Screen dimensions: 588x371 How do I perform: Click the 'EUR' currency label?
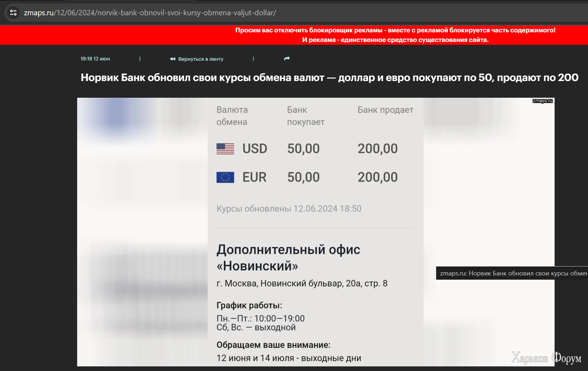pyautogui.click(x=255, y=177)
